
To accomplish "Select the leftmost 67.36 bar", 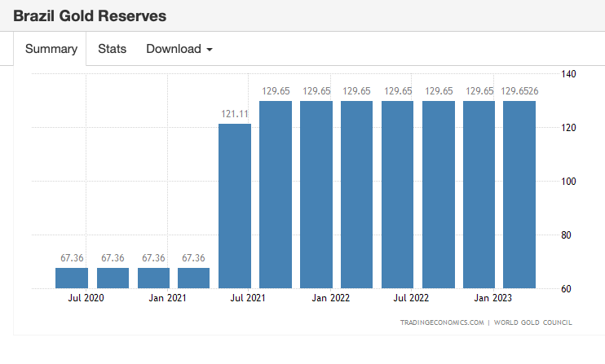I will tap(72, 278).
